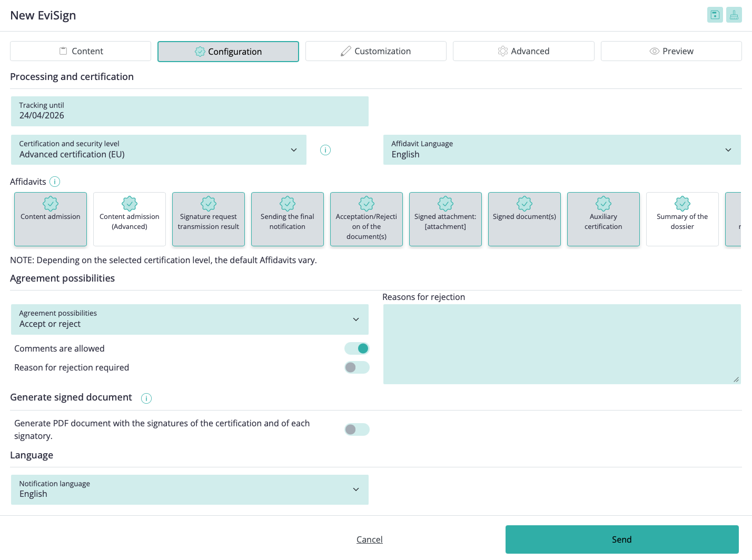Toggle Summary of the dossier affidavit

tap(682, 219)
